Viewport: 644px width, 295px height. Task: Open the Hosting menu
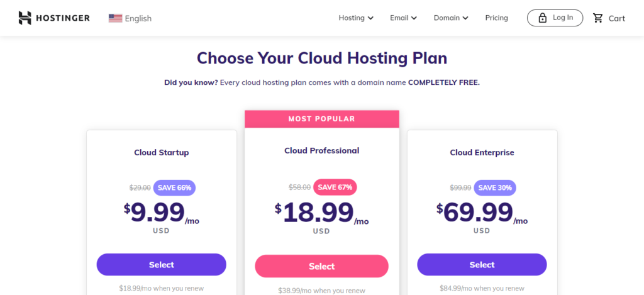[356, 18]
